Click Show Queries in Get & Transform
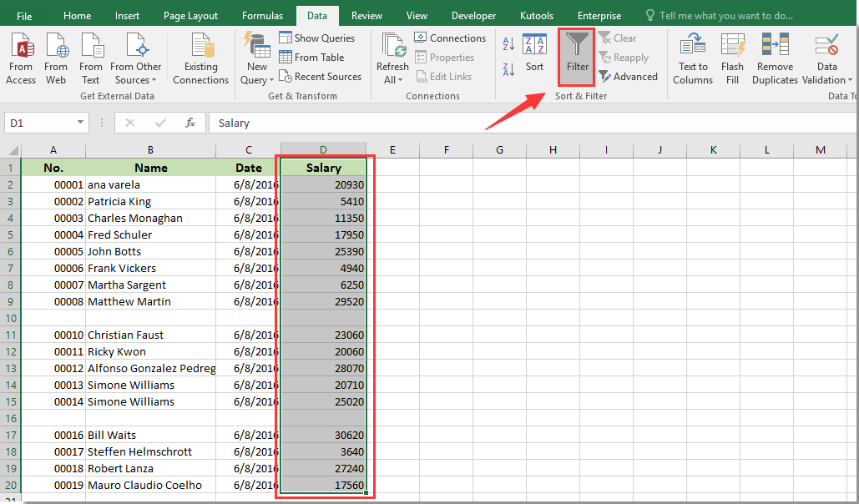The width and height of the screenshot is (859, 504). [318, 38]
